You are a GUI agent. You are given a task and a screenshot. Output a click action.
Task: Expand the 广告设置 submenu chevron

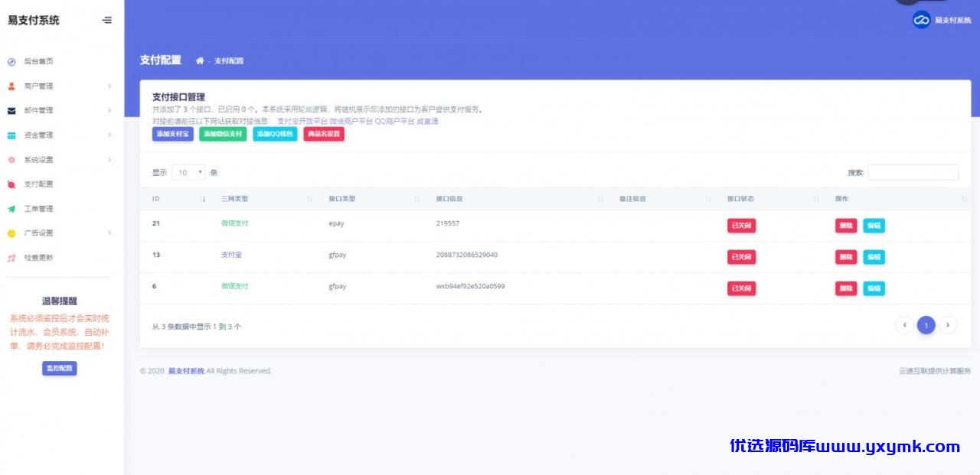point(109,233)
